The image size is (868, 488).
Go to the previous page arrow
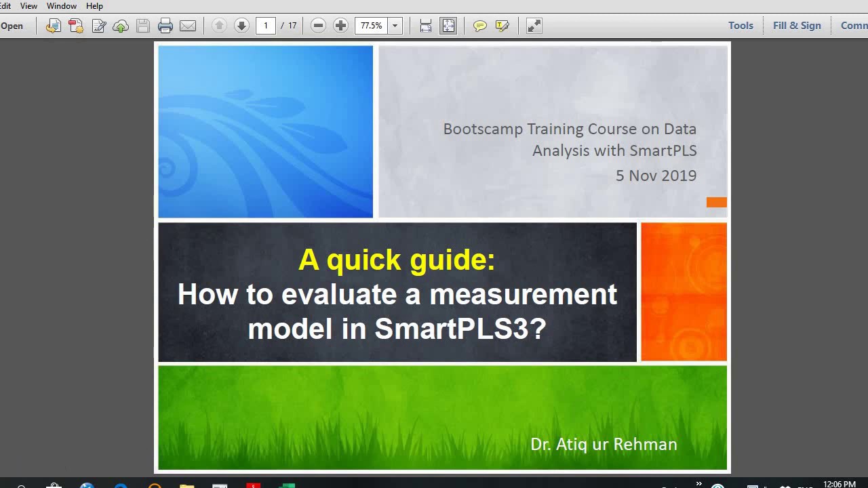coord(218,26)
